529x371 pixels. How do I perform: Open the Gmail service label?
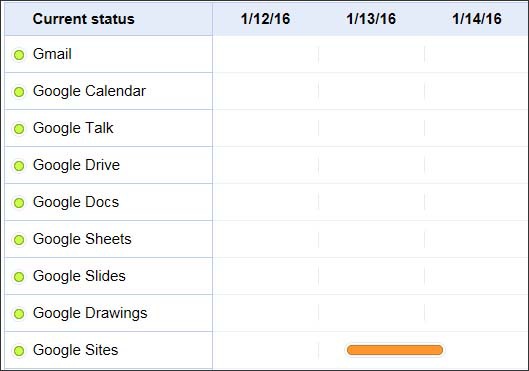coord(52,54)
